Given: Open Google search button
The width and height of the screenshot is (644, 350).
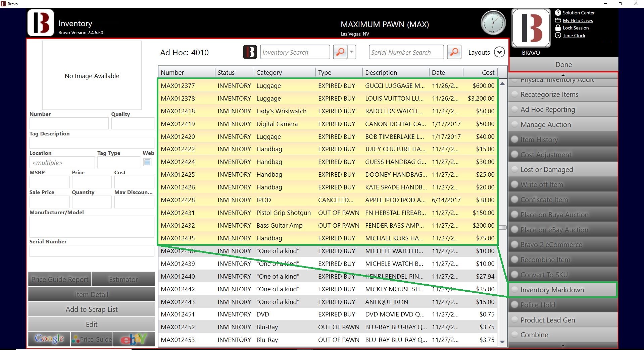Looking at the screenshot, I should click(49, 339).
